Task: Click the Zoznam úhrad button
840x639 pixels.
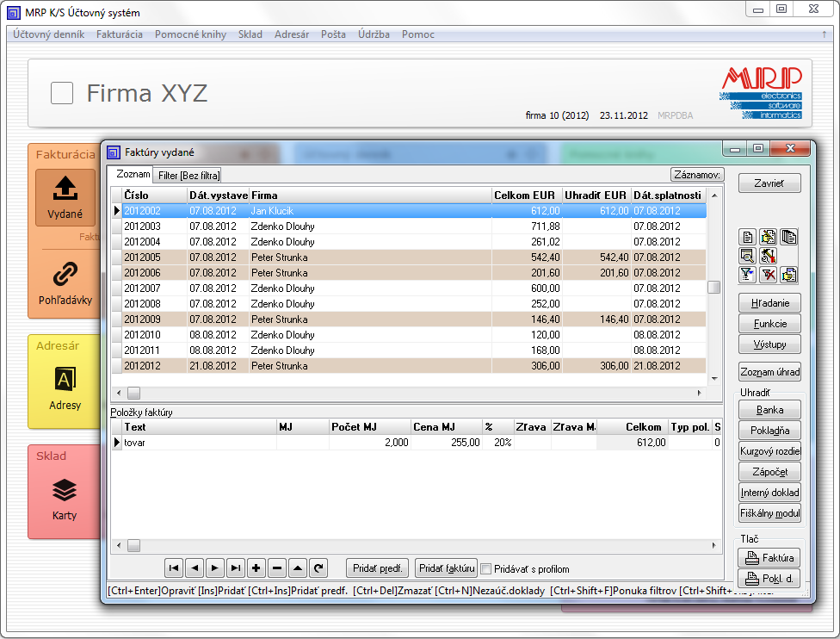Action: click(x=770, y=372)
